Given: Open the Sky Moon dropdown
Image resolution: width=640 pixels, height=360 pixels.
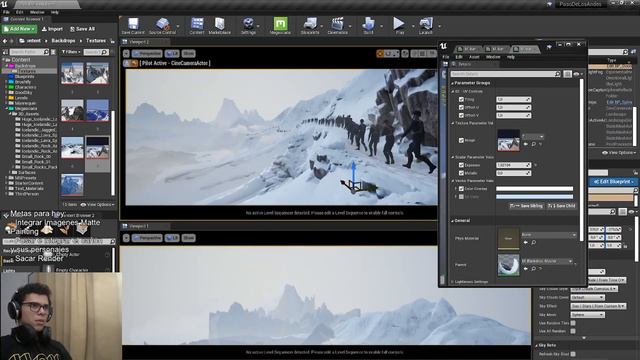Looking at the screenshot, I should [x=587, y=315].
